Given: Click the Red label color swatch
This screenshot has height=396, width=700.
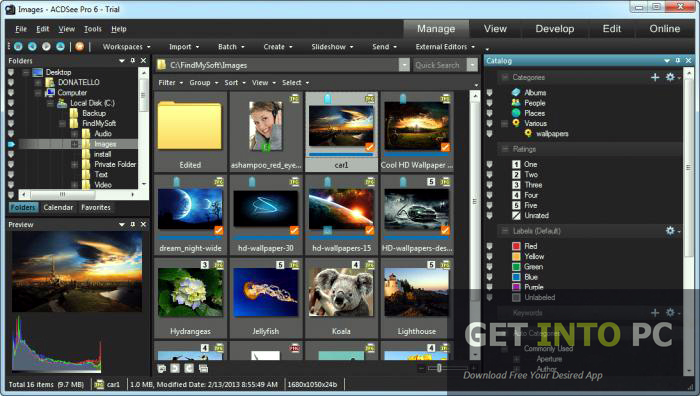Looking at the screenshot, I should click(x=516, y=246).
